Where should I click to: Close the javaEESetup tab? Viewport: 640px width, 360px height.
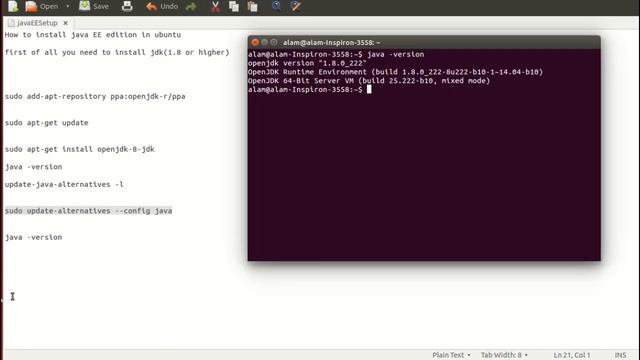65,23
